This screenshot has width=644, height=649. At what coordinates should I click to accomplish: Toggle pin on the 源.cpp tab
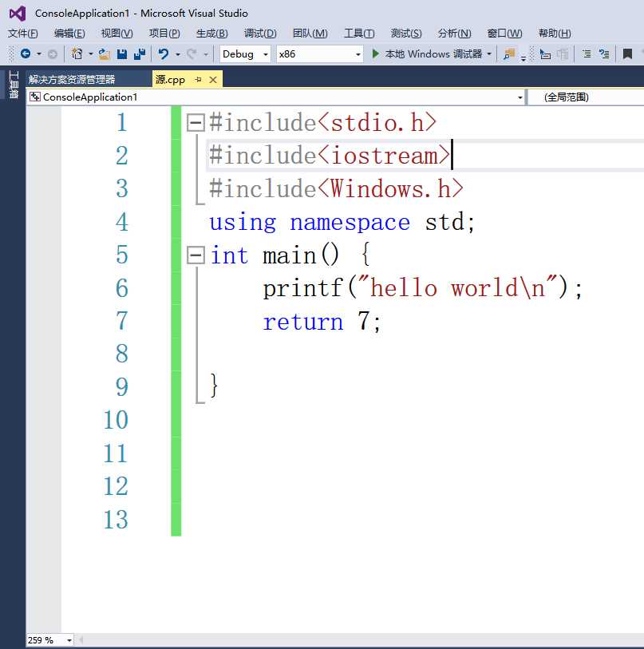click(x=198, y=80)
